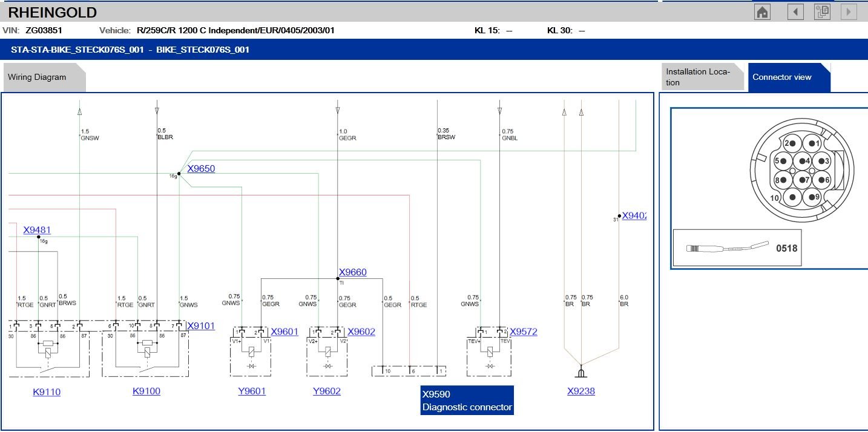This screenshot has width=868, height=432.
Task: Open the document history pages icon
Action: pyautogui.click(x=822, y=12)
